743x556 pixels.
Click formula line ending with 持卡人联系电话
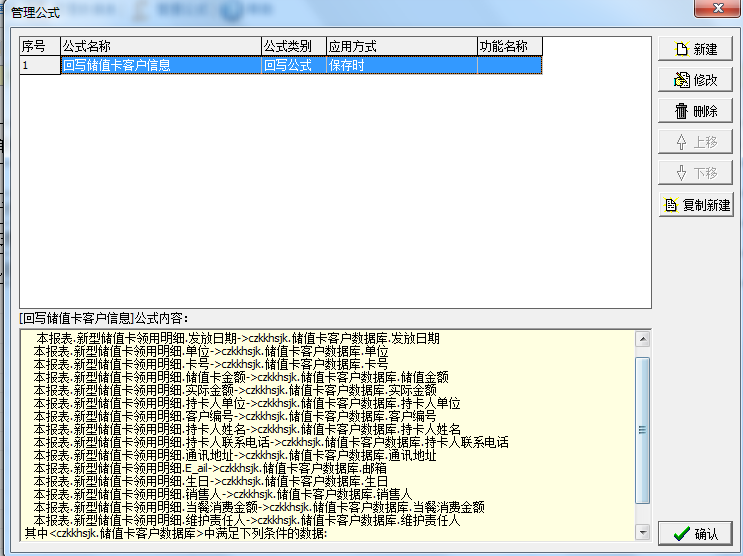(271, 442)
